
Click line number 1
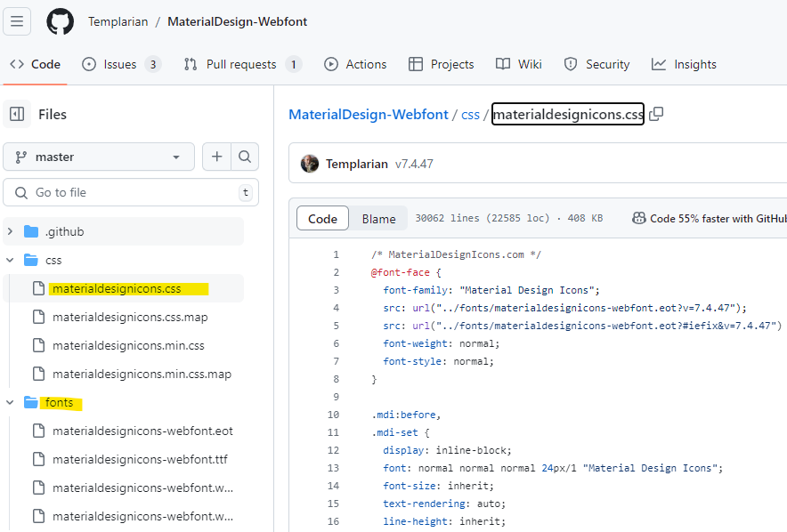pos(337,254)
